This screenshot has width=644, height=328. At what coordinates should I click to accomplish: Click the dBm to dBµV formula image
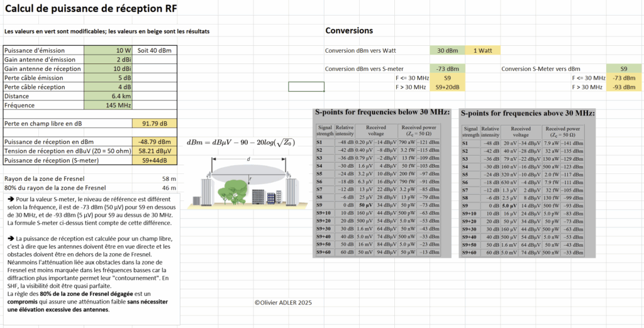pos(241,143)
